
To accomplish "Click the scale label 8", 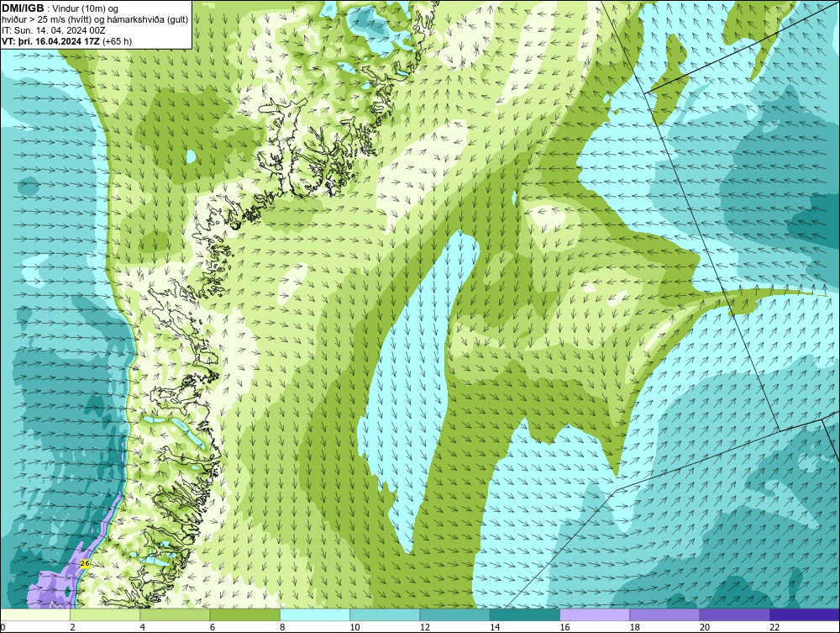I will (x=282, y=628).
